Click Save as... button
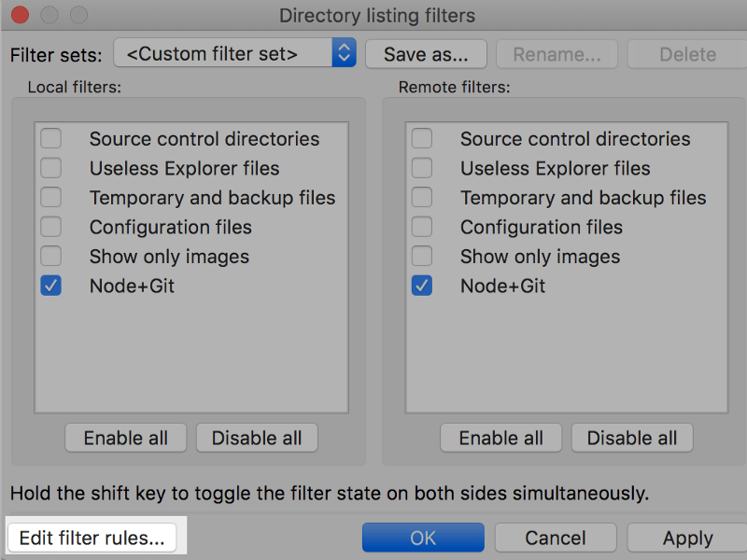 coord(427,54)
